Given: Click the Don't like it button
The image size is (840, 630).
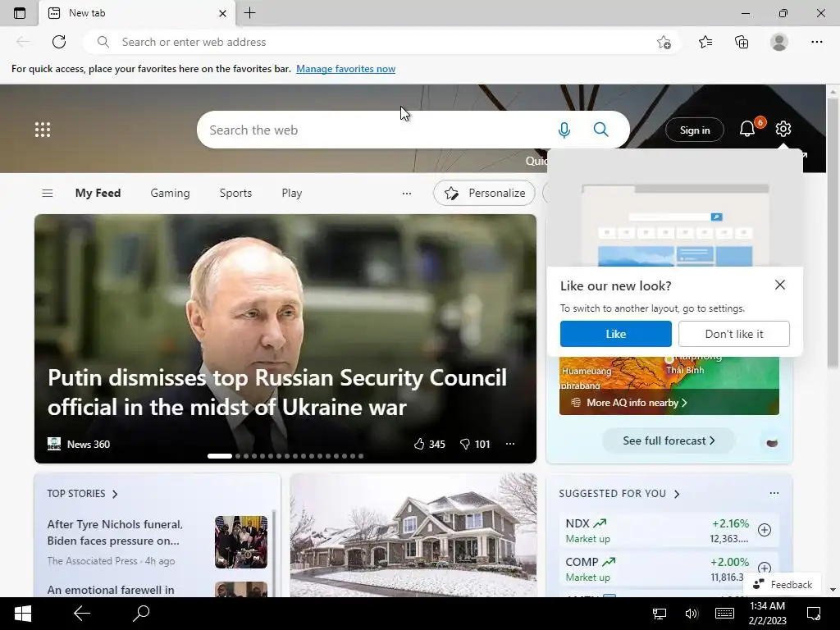Looking at the screenshot, I should 734,334.
